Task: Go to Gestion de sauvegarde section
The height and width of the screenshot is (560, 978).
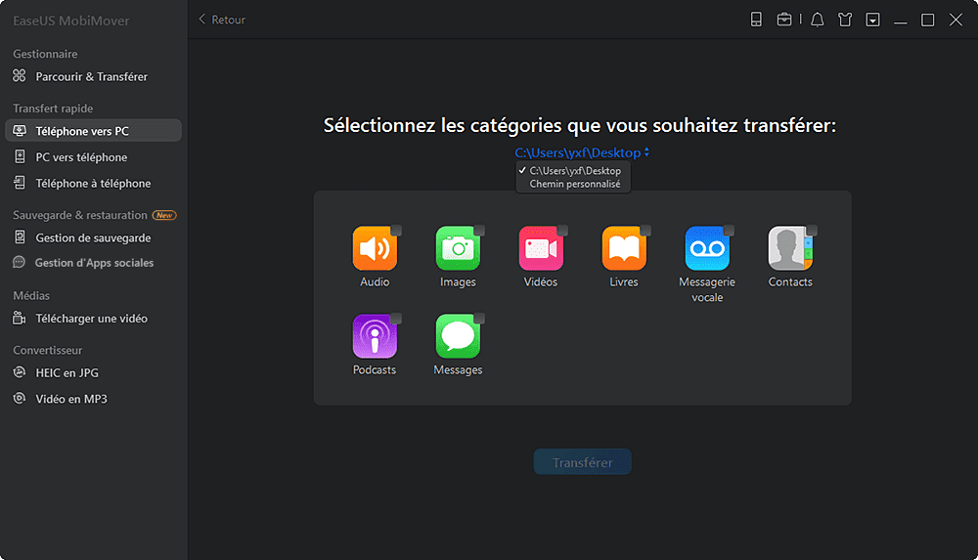Action: click(93, 237)
